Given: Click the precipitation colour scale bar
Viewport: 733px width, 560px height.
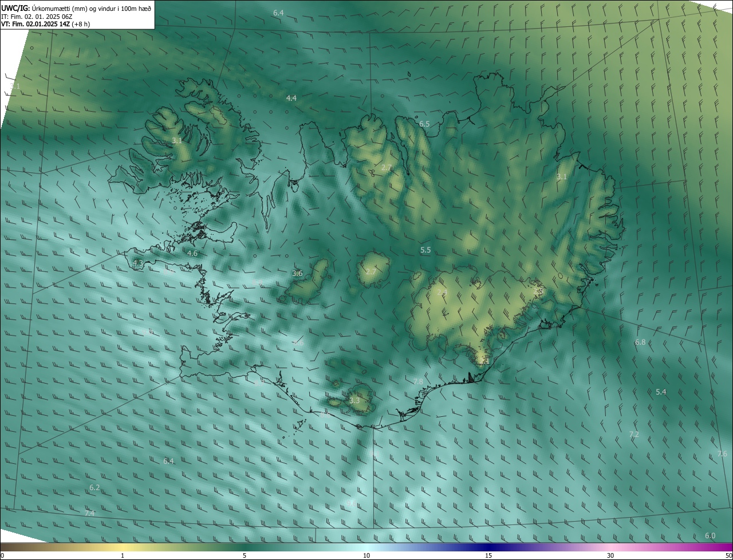Looking at the screenshot, I should 366,547.
